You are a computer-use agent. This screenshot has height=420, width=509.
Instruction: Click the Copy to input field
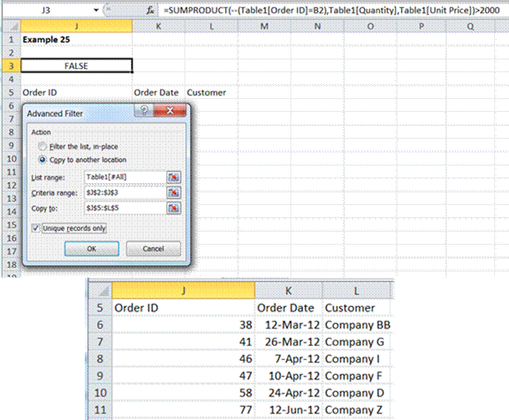tap(124, 208)
